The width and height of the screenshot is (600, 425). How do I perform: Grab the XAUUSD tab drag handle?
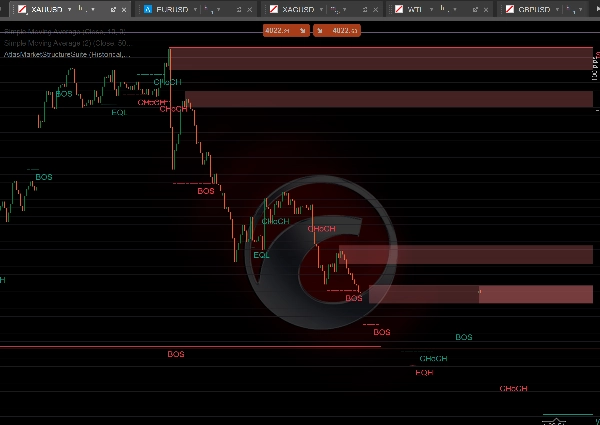pyautogui.click(x=14, y=10)
